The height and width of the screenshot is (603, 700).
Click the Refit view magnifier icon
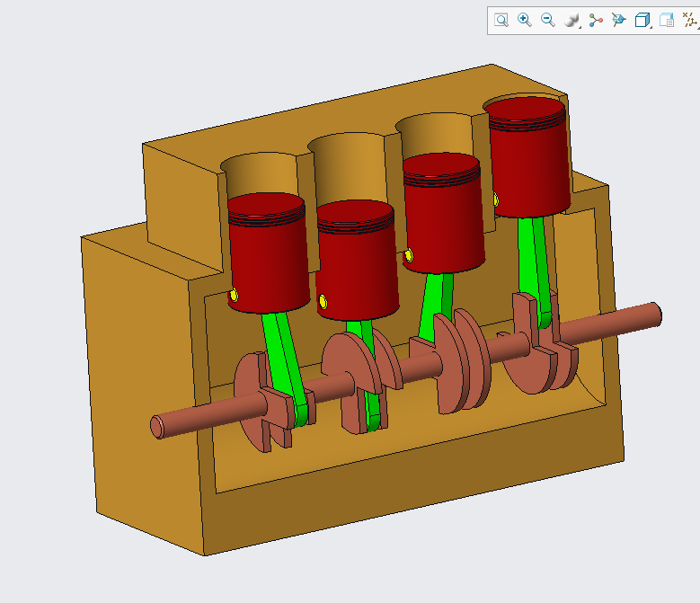point(501,20)
